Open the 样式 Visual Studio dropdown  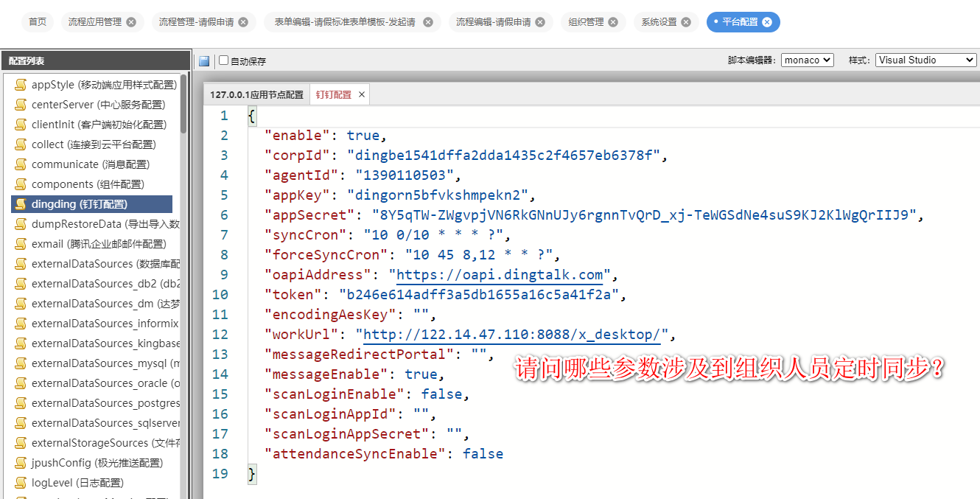(x=926, y=60)
